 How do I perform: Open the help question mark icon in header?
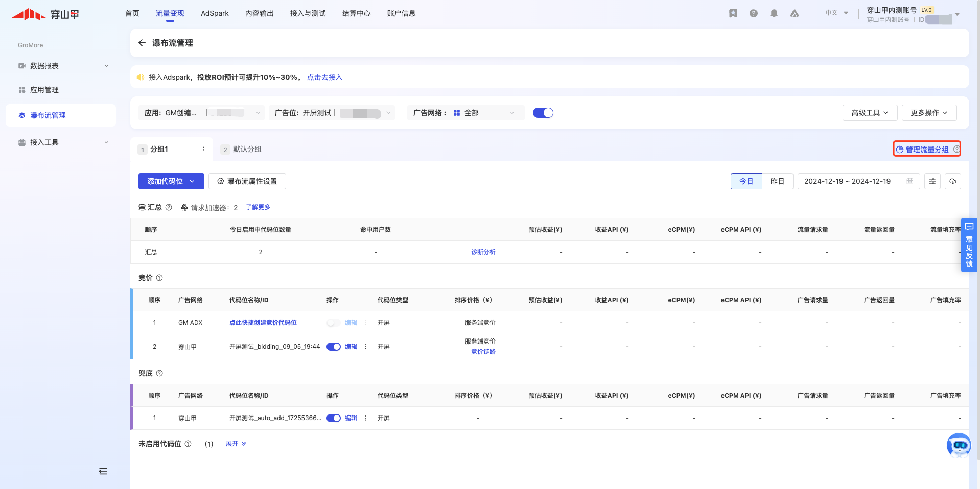click(x=754, y=13)
